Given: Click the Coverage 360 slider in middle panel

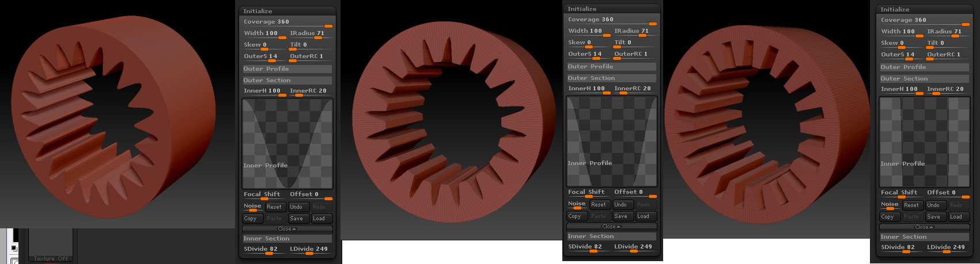Looking at the screenshot, I should [x=611, y=20].
